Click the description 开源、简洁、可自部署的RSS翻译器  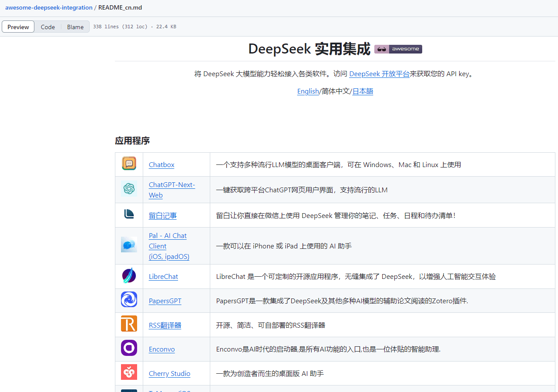coord(271,325)
